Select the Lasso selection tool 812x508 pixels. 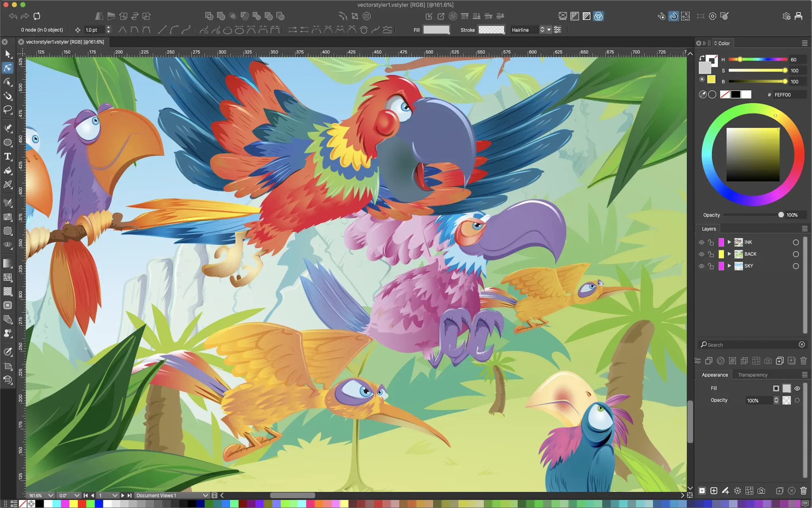point(8,110)
